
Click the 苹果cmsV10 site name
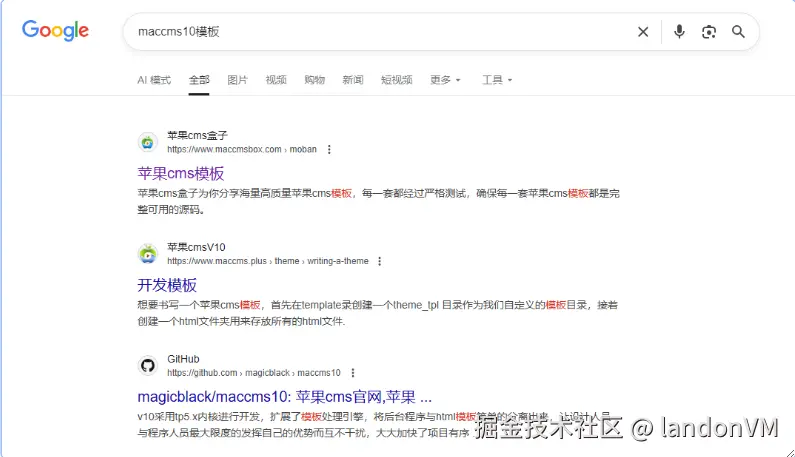196,248
